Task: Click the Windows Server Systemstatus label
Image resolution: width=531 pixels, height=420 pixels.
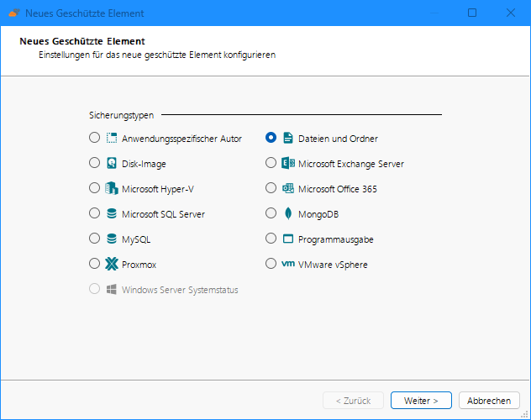Action: click(x=180, y=290)
